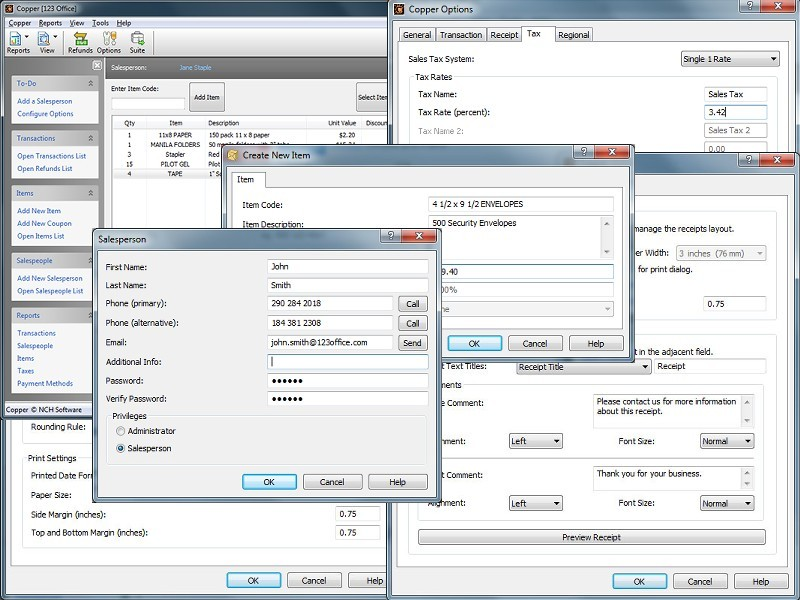Click the View toolbar icon
This screenshot has height=600, width=800.
coord(45,40)
